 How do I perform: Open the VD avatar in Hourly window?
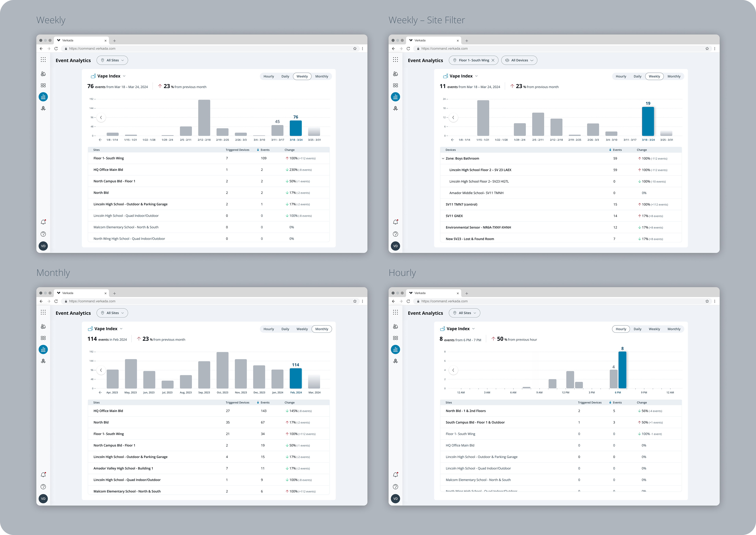[x=395, y=499]
